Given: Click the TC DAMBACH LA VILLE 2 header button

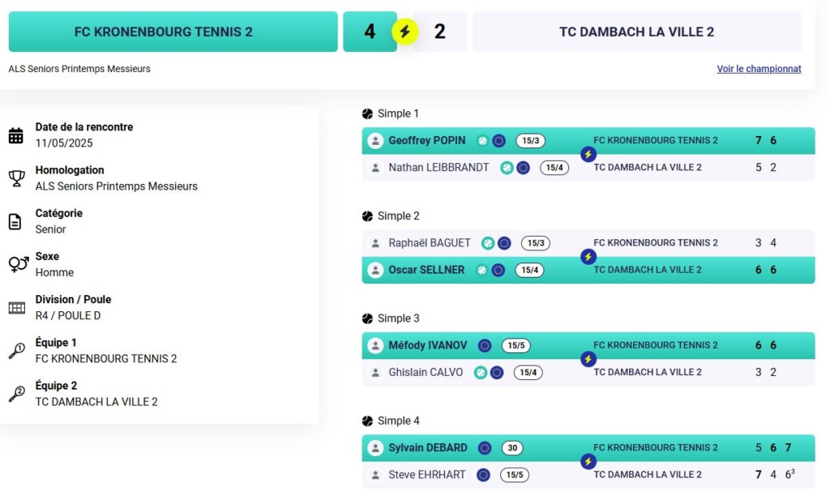Looking at the screenshot, I should point(637,32).
